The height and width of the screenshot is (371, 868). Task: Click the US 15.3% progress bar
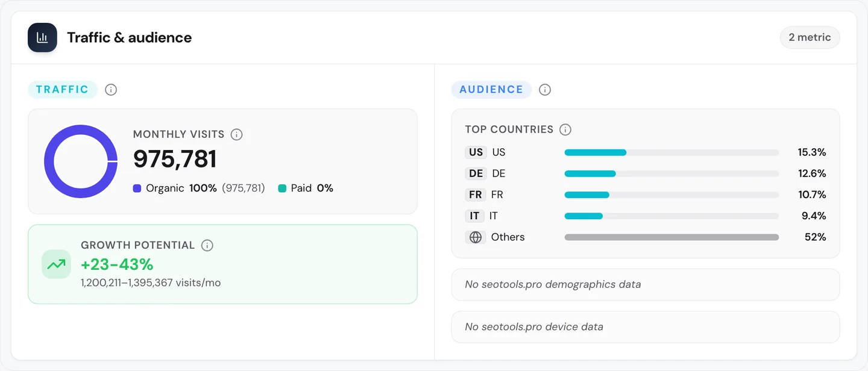(671, 152)
